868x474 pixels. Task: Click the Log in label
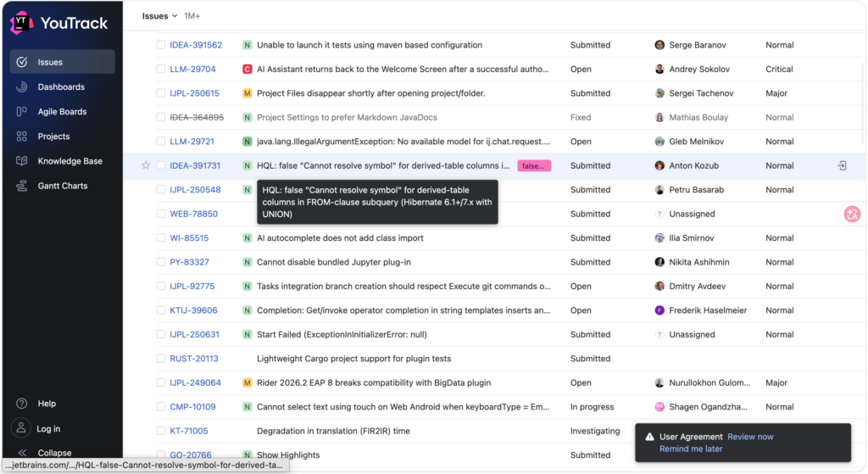(48, 428)
